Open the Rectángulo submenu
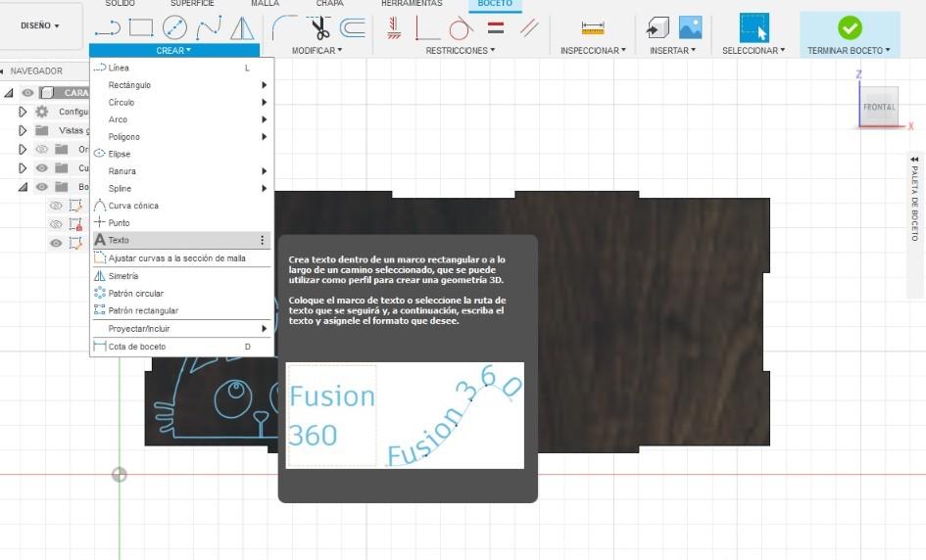 pos(181,85)
